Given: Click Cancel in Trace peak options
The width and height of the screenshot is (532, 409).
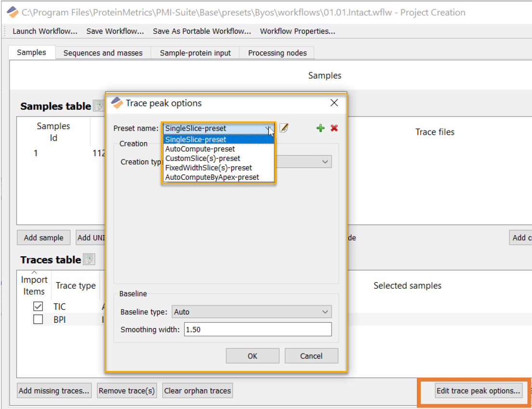Looking at the screenshot, I should pyautogui.click(x=311, y=356).
